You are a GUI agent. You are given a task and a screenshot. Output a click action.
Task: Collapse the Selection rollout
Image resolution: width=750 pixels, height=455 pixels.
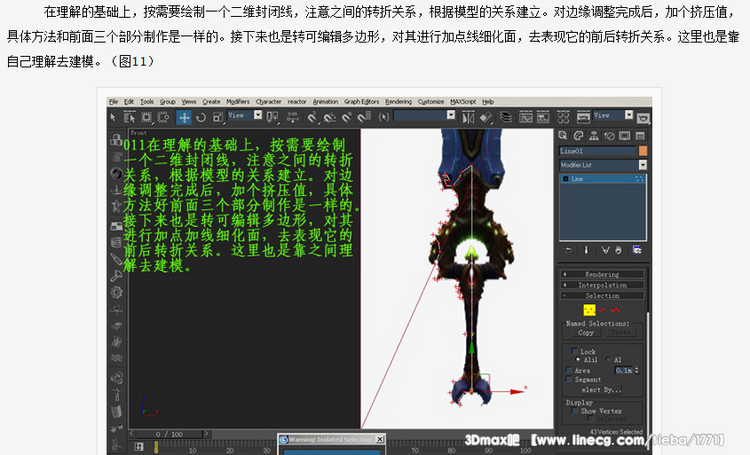tap(602, 296)
